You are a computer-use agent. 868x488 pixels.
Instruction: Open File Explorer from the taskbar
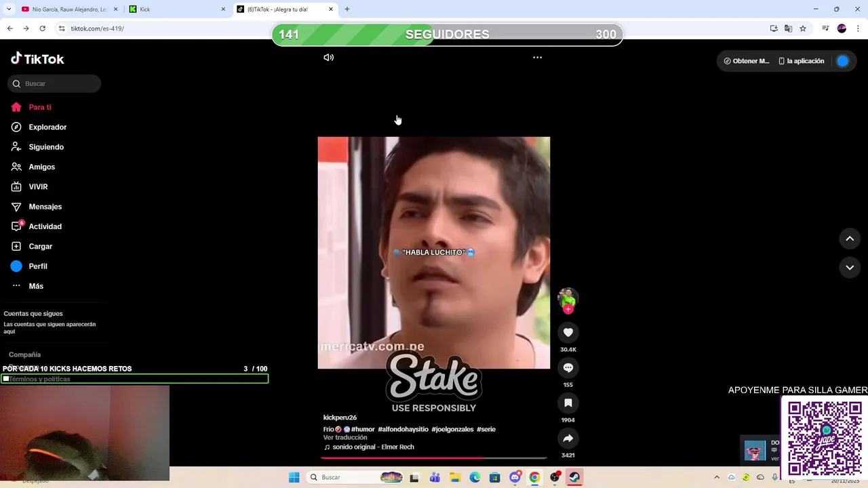pyautogui.click(x=454, y=478)
